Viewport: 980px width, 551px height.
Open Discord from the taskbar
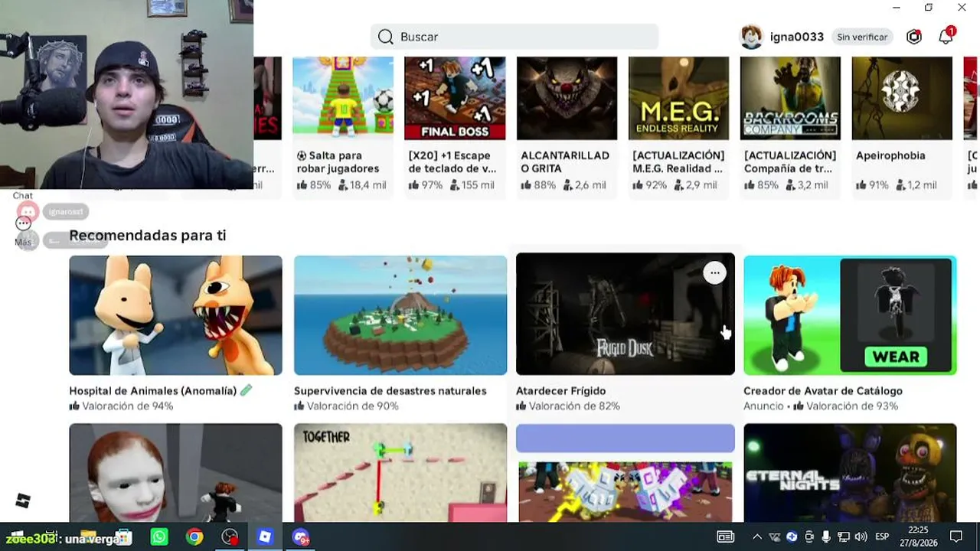(300, 537)
